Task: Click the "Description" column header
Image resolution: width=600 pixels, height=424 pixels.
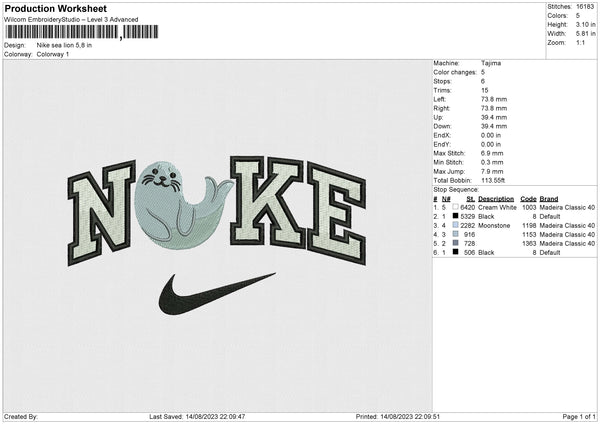Action: (496, 199)
